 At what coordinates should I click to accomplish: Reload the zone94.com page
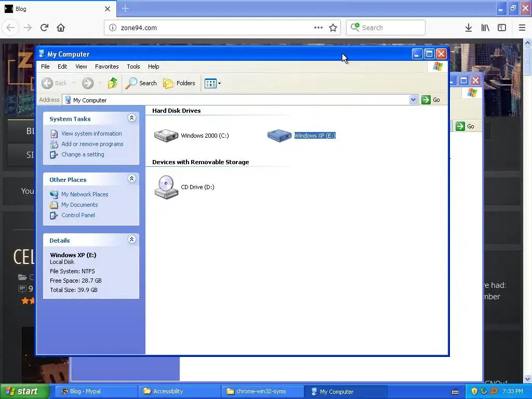44,28
